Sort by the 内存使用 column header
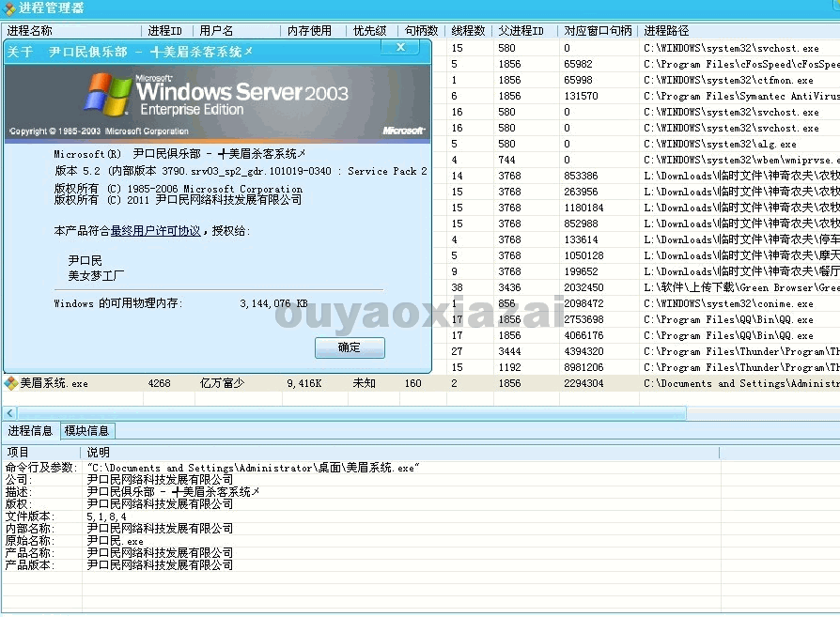 pos(314,31)
